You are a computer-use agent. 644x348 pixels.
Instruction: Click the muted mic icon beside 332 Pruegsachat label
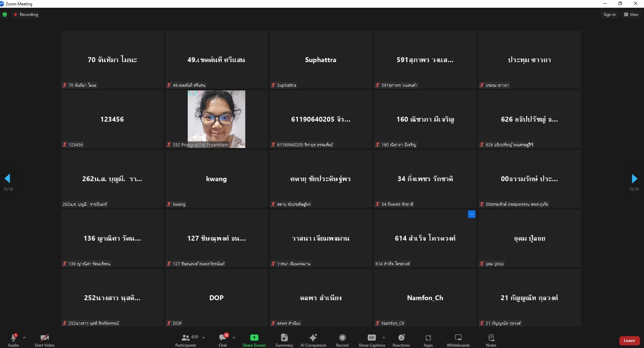(169, 145)
